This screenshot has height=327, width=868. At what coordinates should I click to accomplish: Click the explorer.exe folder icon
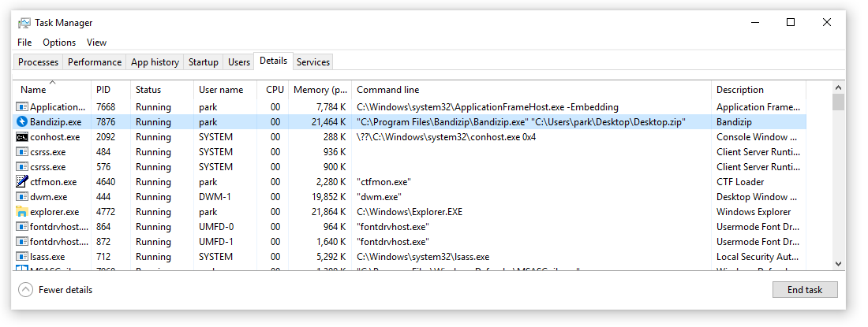pos(22,212)
